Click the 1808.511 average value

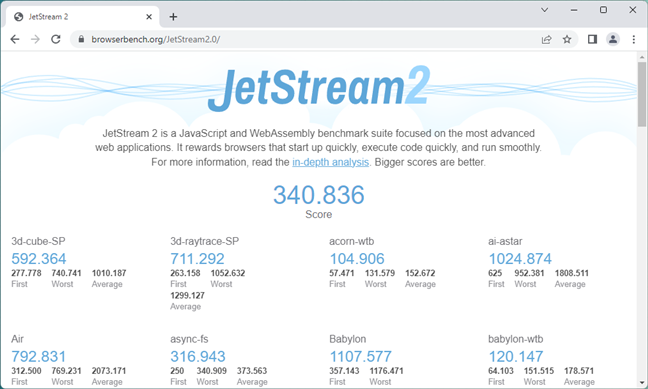[572, 273]
